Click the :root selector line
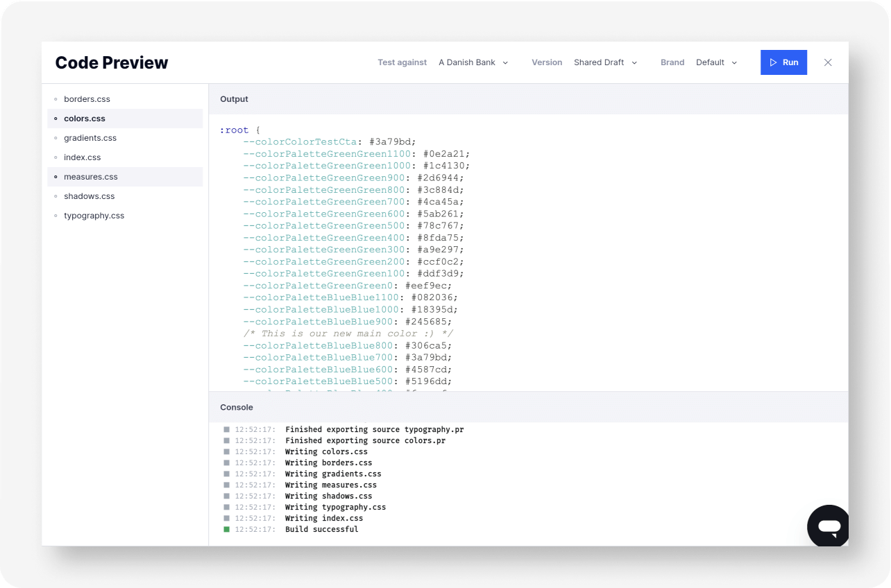The height and width of the screenshot is (588, 891). coord(239,130)
